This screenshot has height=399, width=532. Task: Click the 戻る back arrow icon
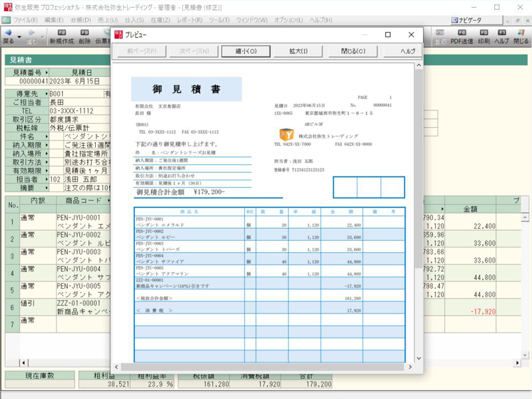tap(8, 33)
